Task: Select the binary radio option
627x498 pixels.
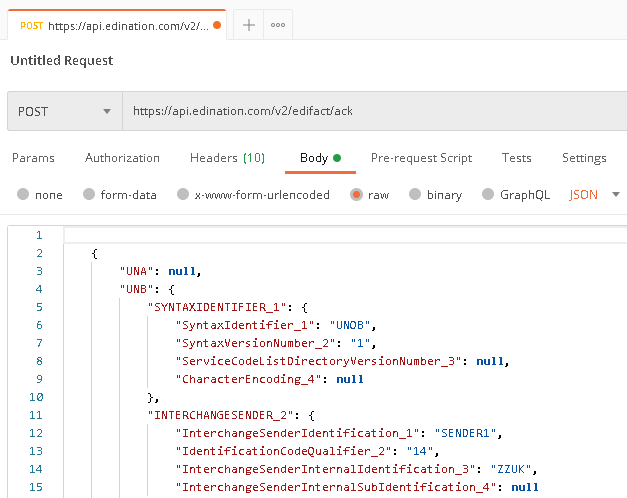Action: (x=415, y=194)
